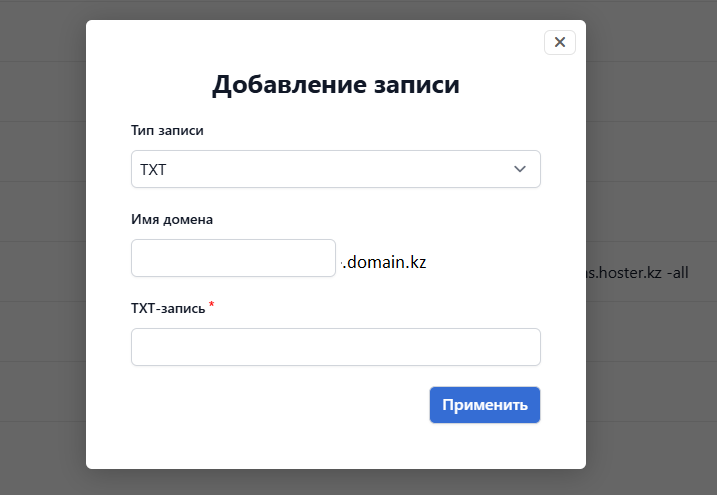Click the background "hoster.kz -all" record text
The height and width of the screenshot is (495, 717).
[638, 272]
